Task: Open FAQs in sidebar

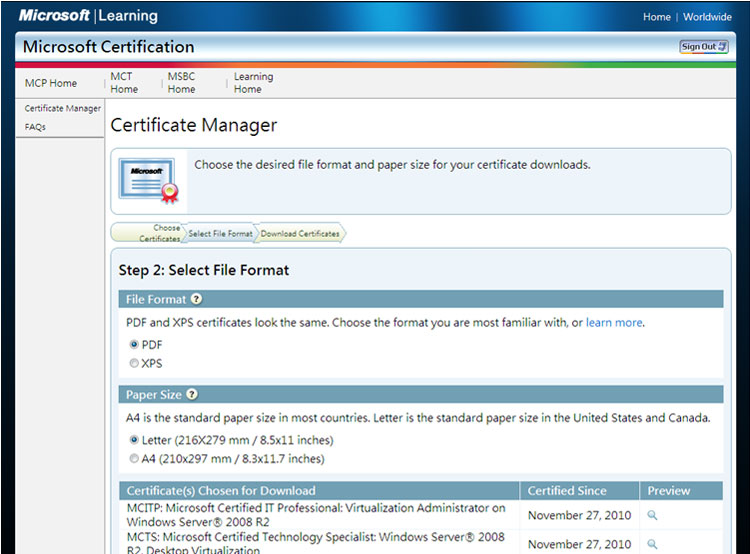Action: (x=35, y=127)
